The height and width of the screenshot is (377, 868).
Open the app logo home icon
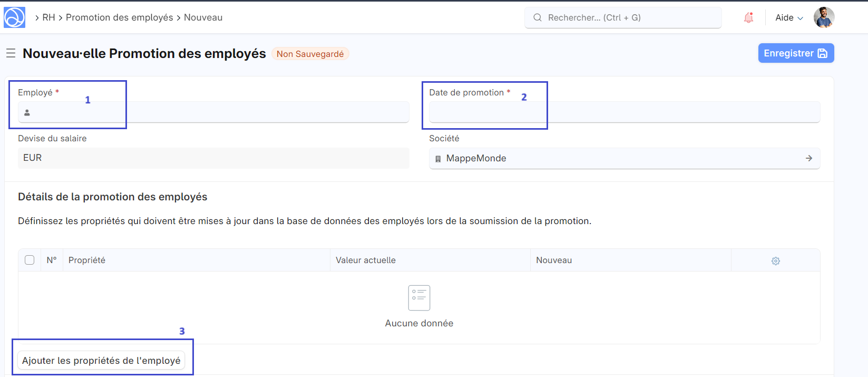14,17
